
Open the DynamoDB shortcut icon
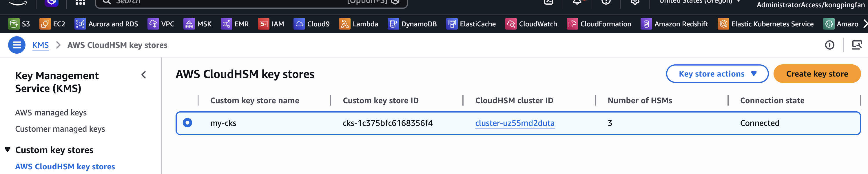pos(393,24)
